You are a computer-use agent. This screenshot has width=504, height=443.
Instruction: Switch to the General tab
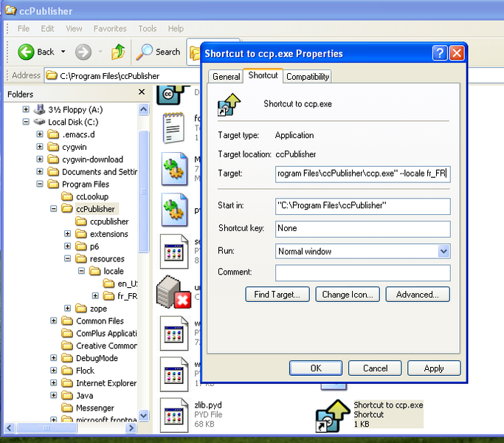(x=226, y=77)
